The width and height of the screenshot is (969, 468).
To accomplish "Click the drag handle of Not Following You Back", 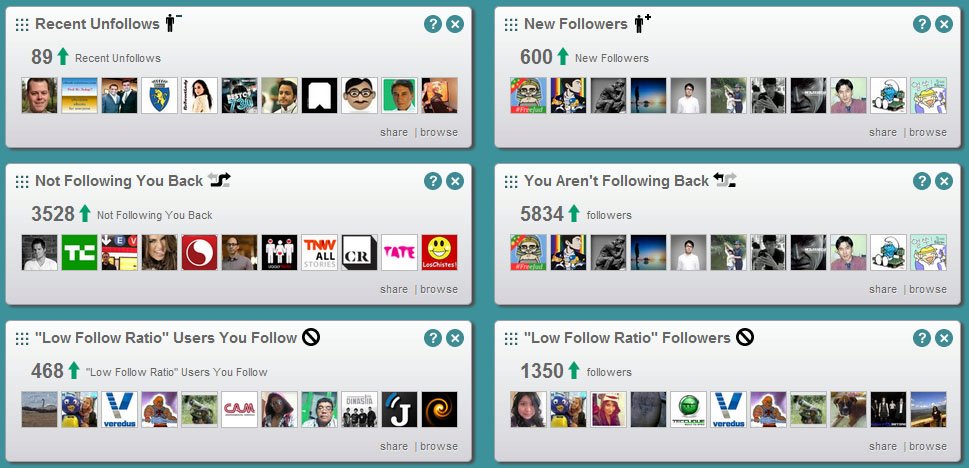I will [22, 181].
